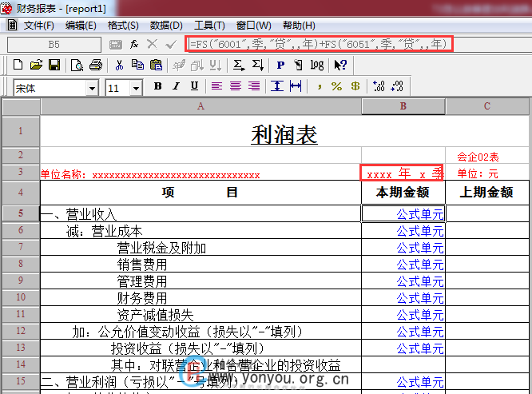Click the formula bar input
This screenshot has height=394, width=532.
click(319, 44)
